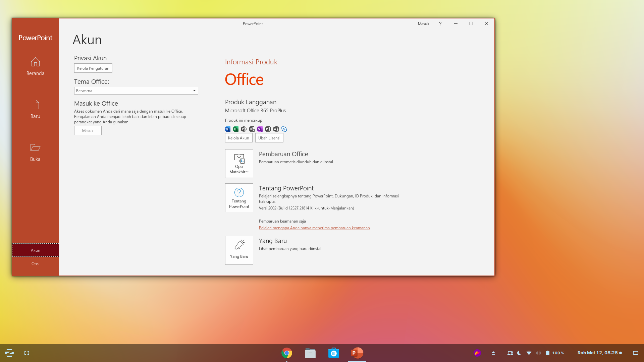Click the Outlook app icon
The height and width of the screenshot is (362, 644).
point(252,129)
